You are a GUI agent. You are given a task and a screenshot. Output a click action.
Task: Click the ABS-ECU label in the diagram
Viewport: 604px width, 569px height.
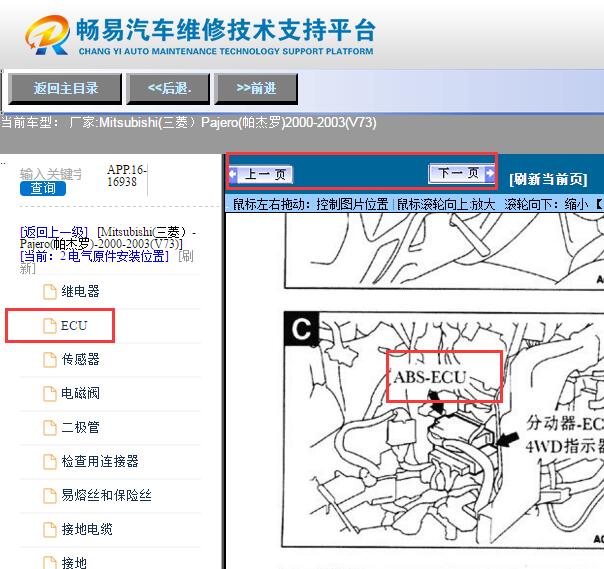point(430,377)
